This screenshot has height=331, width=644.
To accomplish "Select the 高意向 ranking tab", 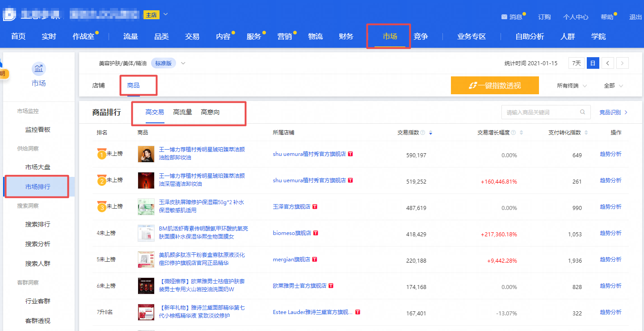I will click(210, 113).
